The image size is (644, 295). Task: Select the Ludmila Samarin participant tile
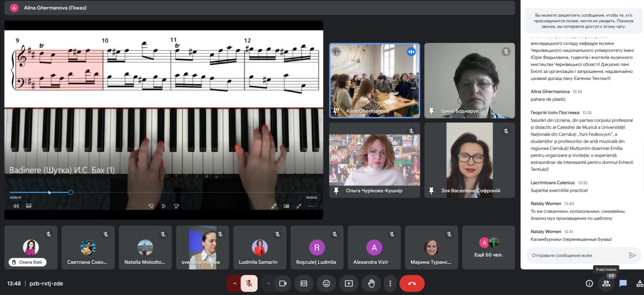point(260,247)
